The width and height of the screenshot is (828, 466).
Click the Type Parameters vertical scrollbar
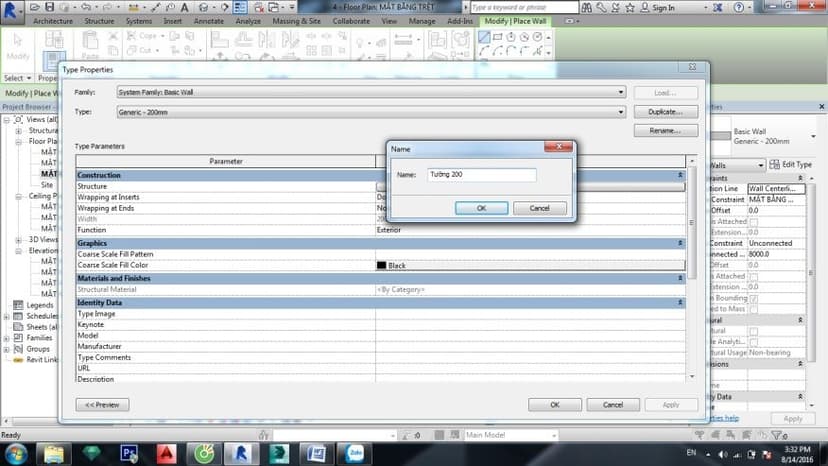pos(692,222)
